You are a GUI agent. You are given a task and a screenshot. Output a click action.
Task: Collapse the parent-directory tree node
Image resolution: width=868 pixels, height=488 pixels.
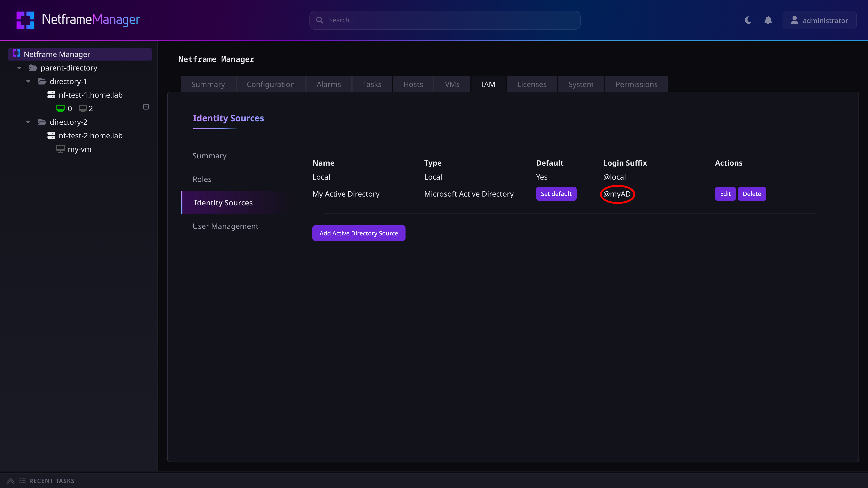pos(19,68)
